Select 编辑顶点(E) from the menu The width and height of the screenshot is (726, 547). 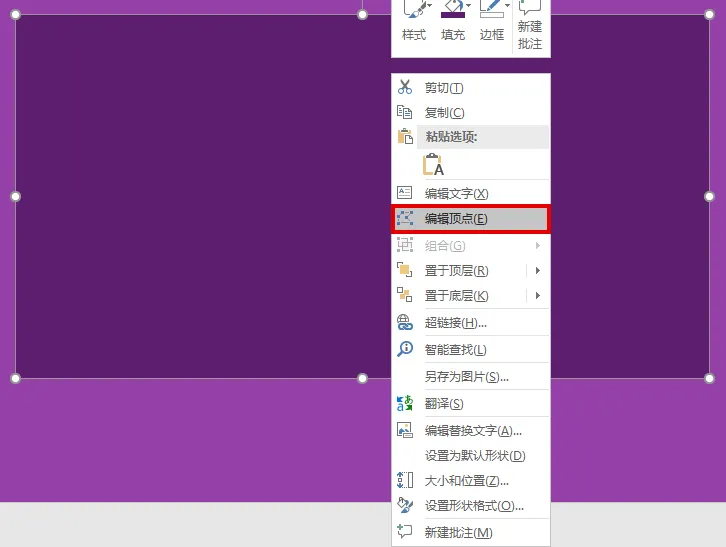pos(471,219)
